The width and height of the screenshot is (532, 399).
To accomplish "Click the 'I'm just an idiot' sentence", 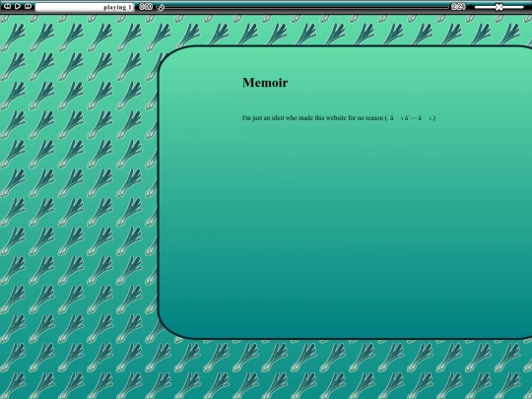I will click(x=339, y=118).
